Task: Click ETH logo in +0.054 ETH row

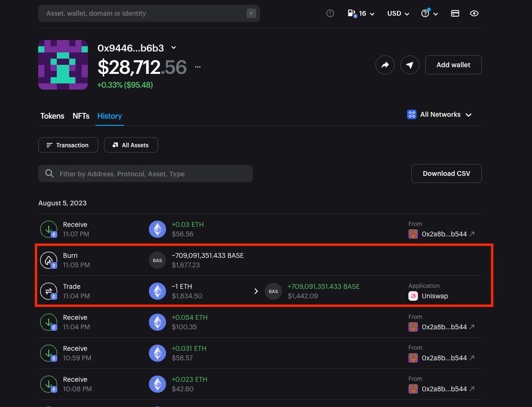Action: pyautogui.click(x=157, y=322)
